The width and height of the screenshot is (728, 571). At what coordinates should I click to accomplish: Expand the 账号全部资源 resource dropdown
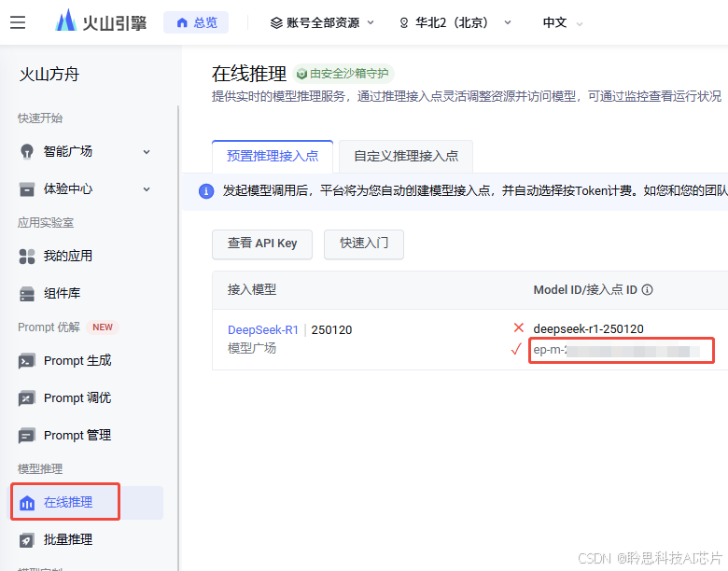point(322,22)
